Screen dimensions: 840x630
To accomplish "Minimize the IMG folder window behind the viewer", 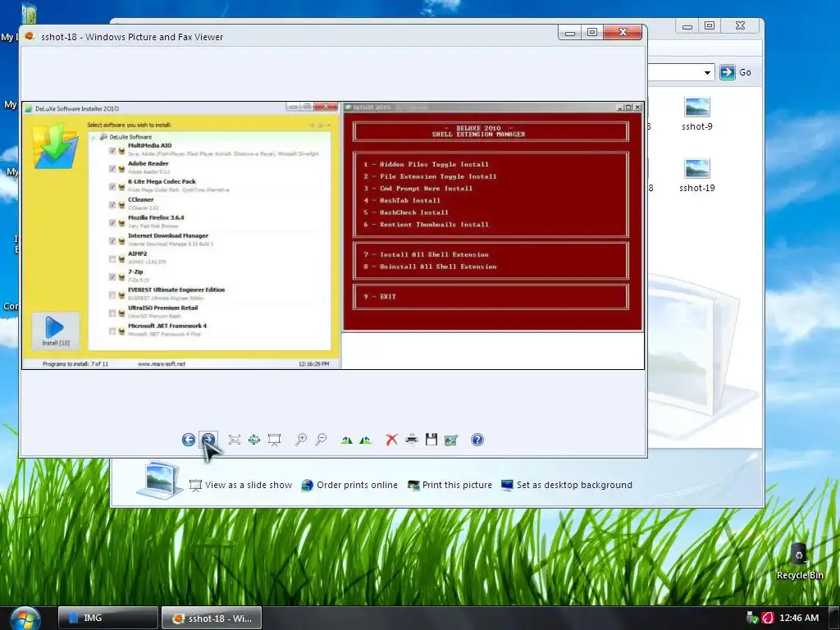I will pyautogui.click(x=687, y=25).
